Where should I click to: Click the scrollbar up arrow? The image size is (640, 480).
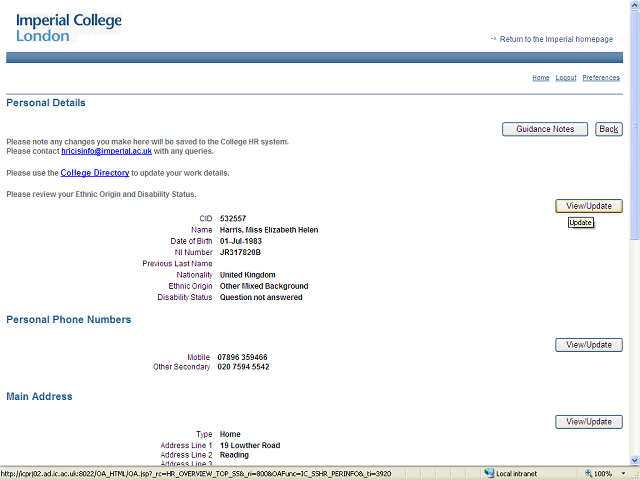click(634, 6)
